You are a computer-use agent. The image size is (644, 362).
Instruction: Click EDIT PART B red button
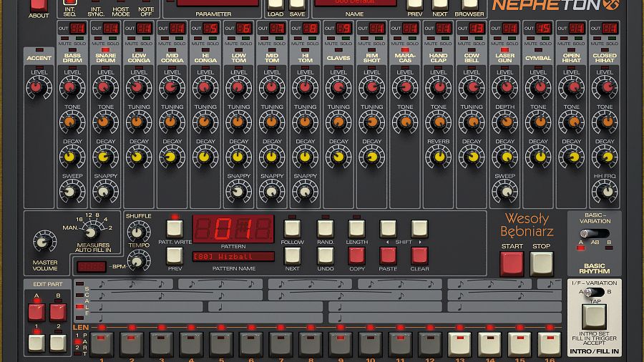(x=58, y=313)
